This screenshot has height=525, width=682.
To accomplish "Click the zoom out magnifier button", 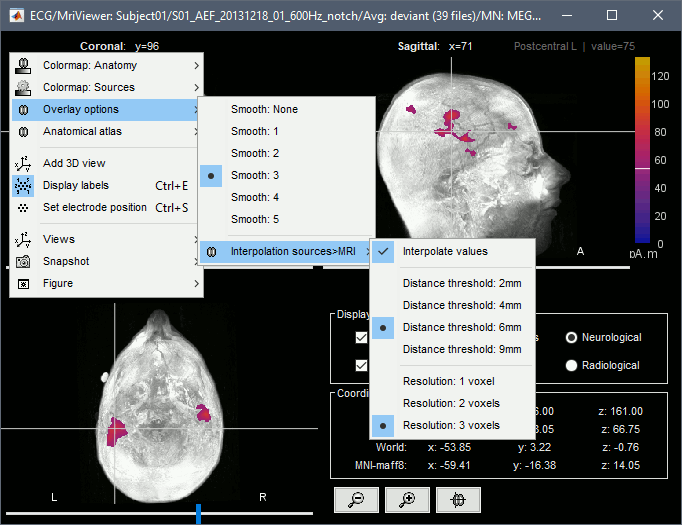I will (355, 499).
